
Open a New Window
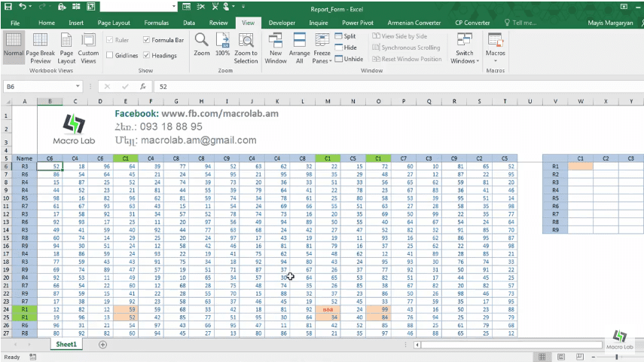276,48
